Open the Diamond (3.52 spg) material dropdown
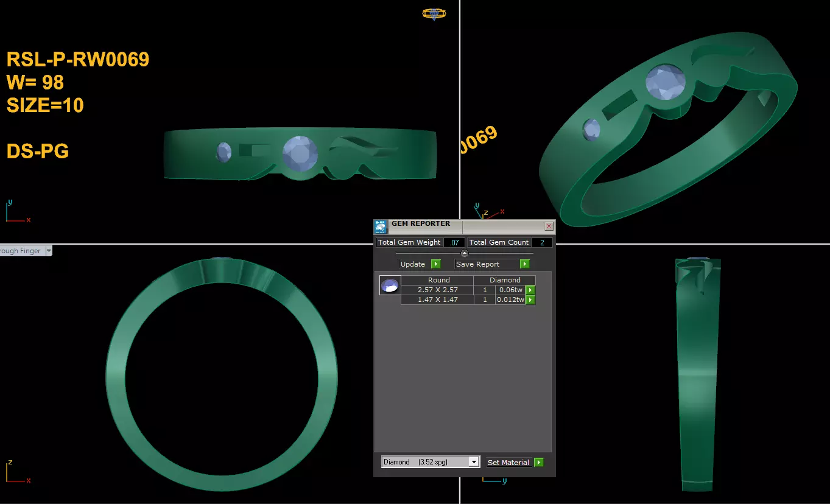 431,462
